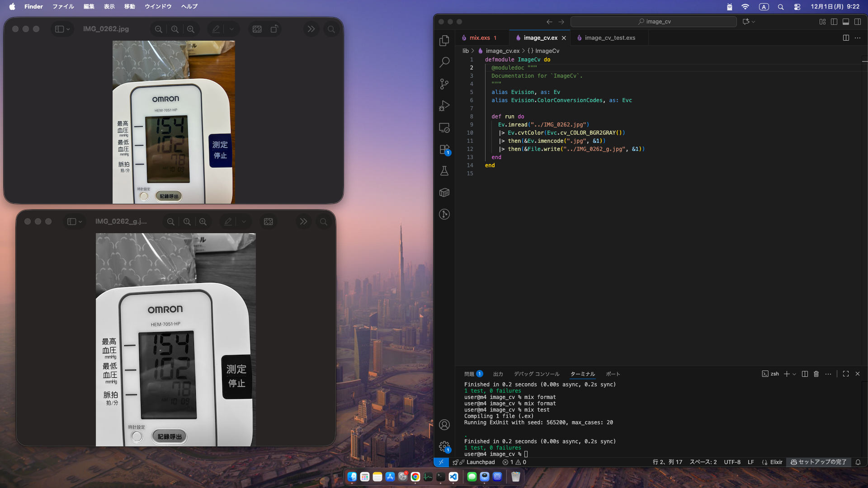This screenshot has height=488, width=868.
Task: Maximize the terminal panel size
Action: coord(845,374)
